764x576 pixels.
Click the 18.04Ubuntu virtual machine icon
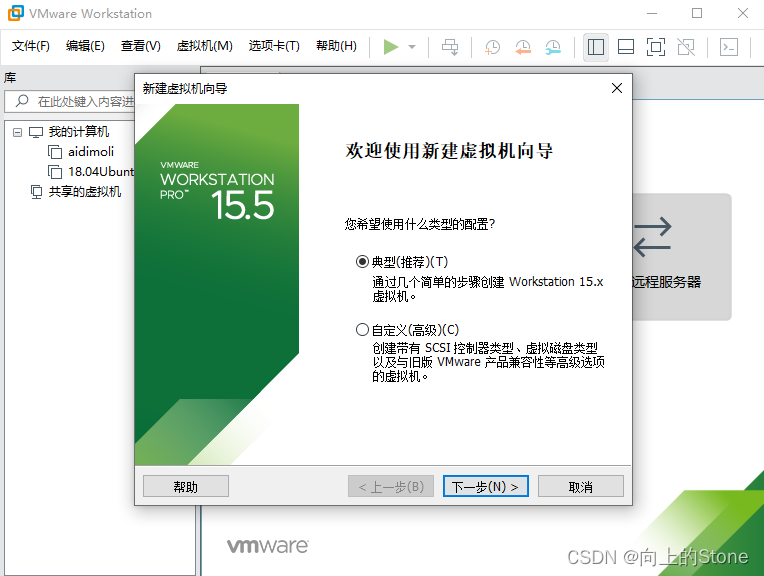(x=55, y=172)
